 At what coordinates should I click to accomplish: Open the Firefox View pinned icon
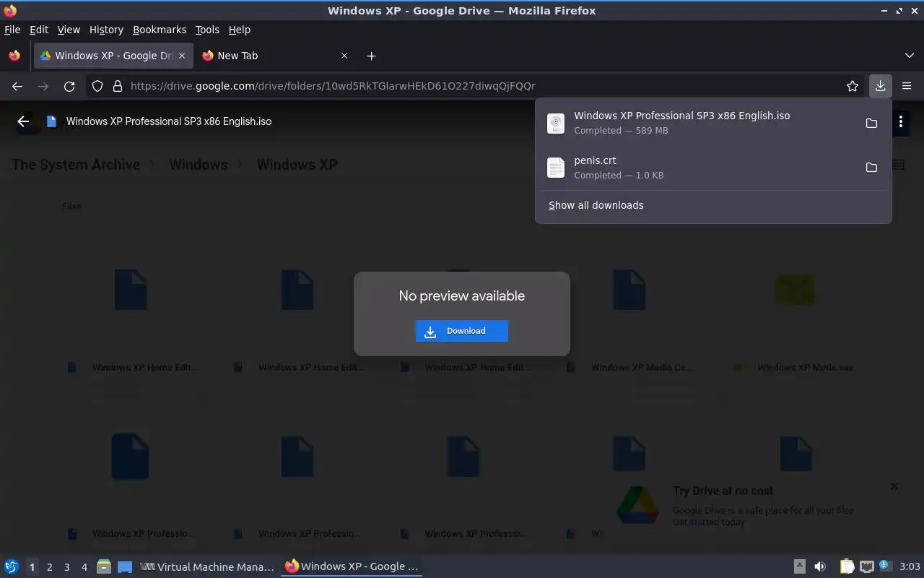[x=14, y=56]
